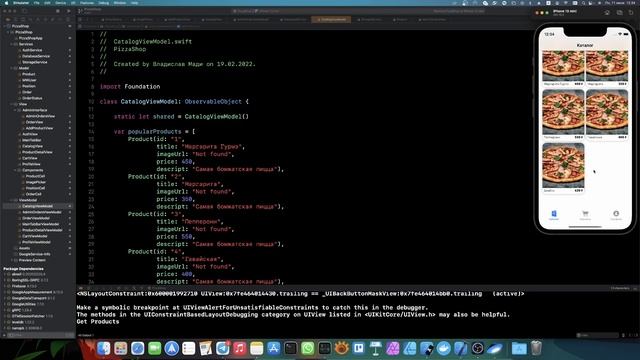Open Assets catalog in navigator
640x360 pixels.
tap(24, 248)
